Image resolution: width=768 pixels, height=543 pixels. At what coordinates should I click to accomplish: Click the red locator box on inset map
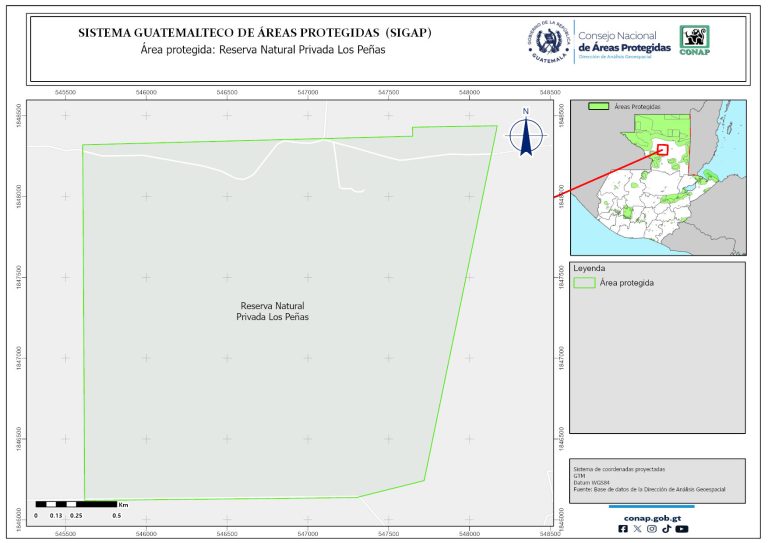[662, 149]
